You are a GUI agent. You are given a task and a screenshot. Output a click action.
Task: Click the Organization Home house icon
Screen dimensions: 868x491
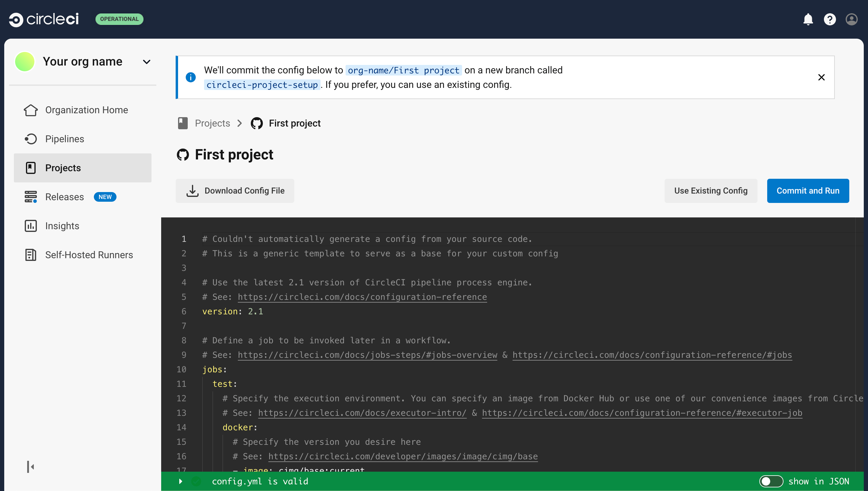click(x=31, y=110)
